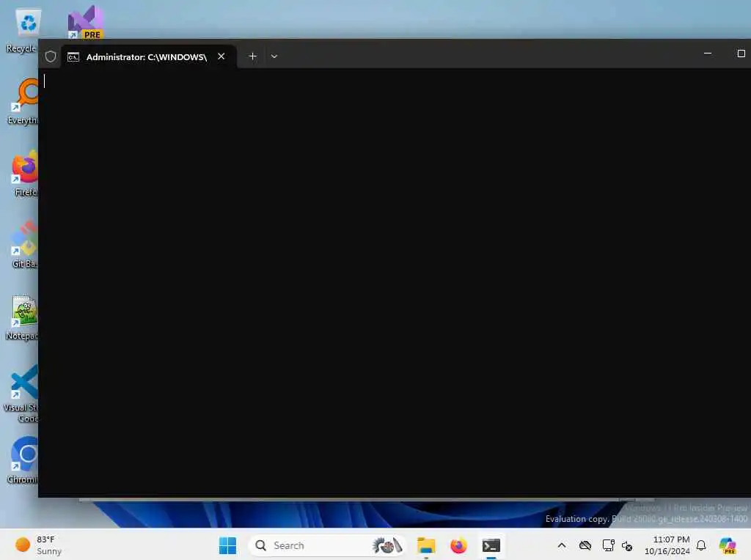751x560 pixels.
Task: Click the command prompt icon on the tab
Action: click(73, 57)
